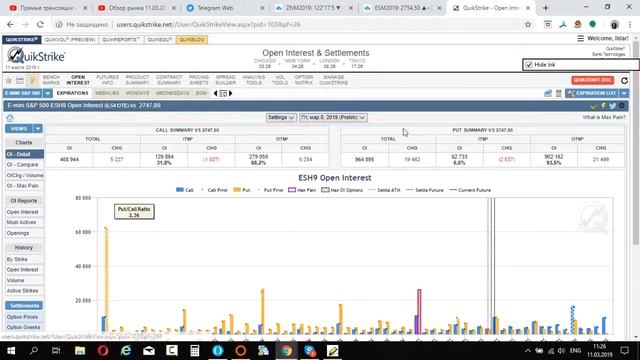Expand the arrow next to E-mini S&P 500
Viewport: 640px width, 360px height.
point(48,93)
